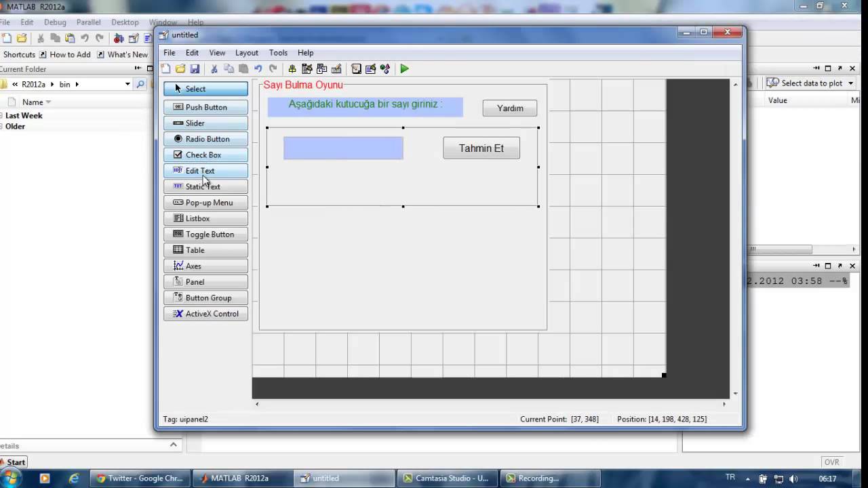Choose ActiveX Control in component palette
Viewport: 868px width, 488px height.
(205, 314)
